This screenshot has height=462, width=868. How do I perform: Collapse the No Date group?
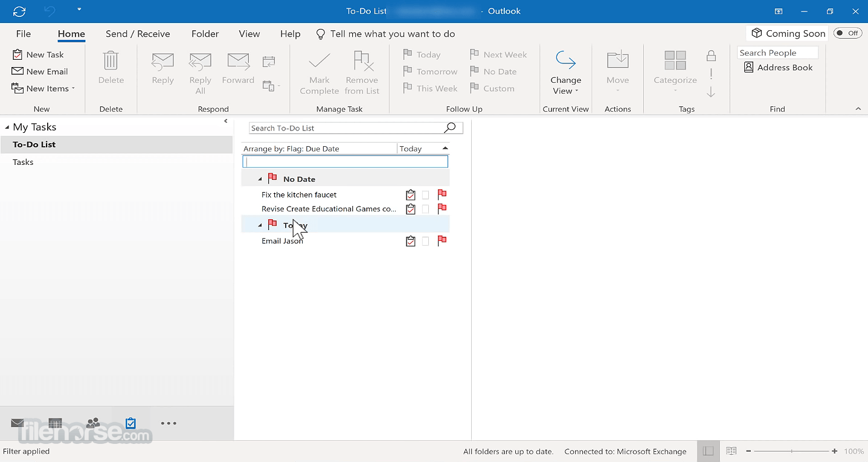coord(260,179)
